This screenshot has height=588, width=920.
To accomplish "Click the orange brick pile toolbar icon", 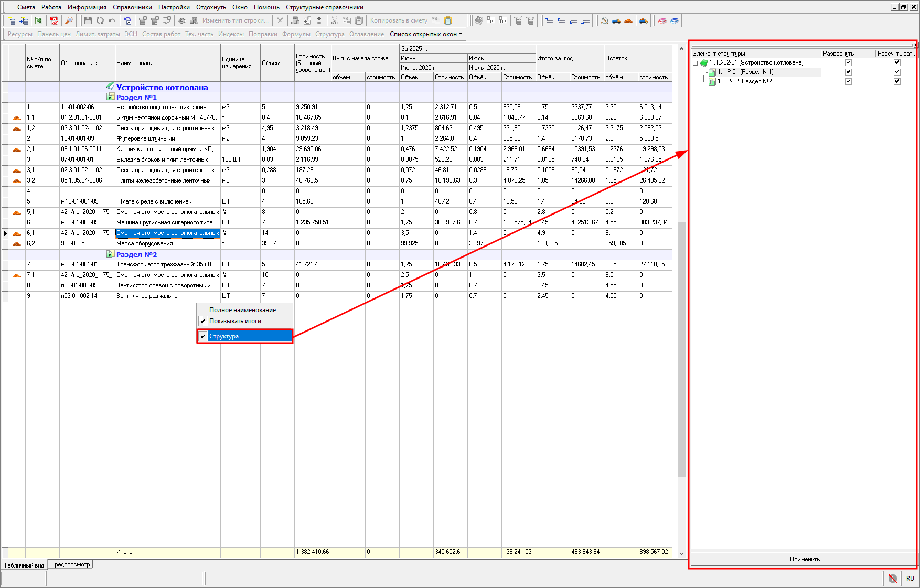I will 628,20.
